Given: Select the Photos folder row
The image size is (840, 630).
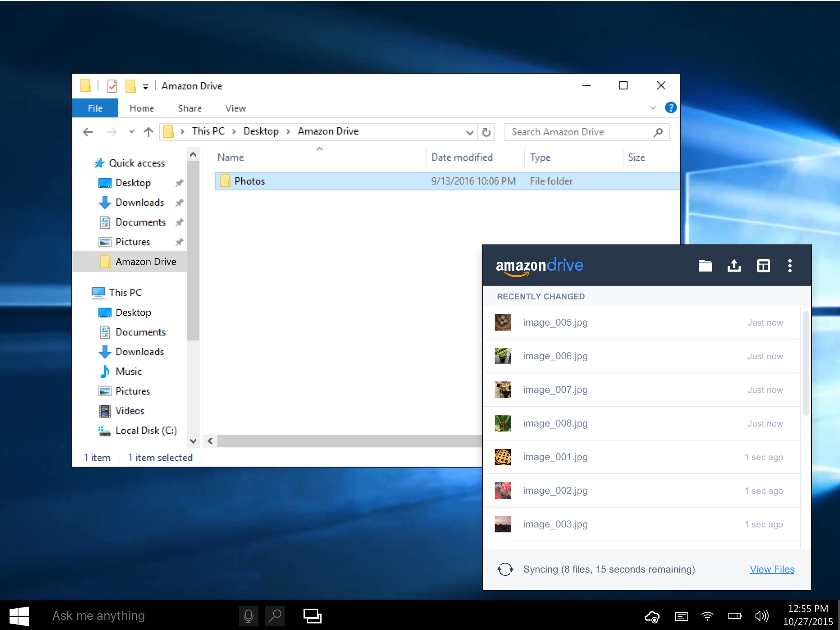Looking at the screenshot, I should point(249,181).
